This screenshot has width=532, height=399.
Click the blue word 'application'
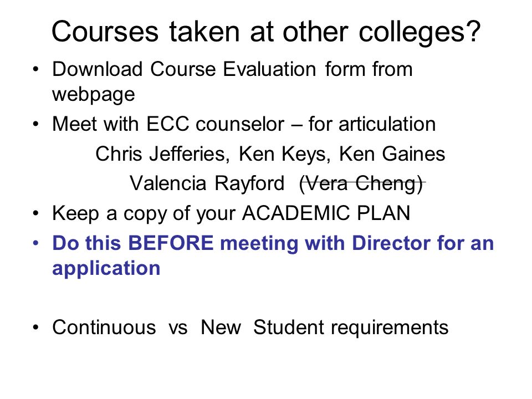coord(106,269)
